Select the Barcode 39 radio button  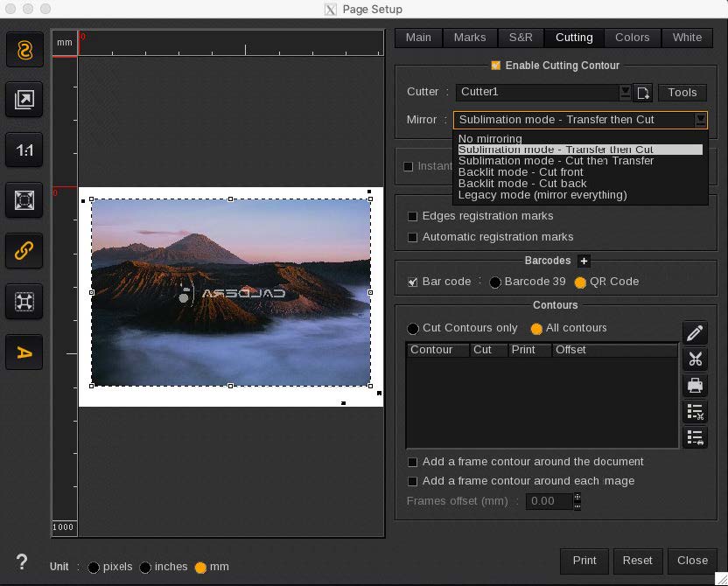(x=495, y=283)
